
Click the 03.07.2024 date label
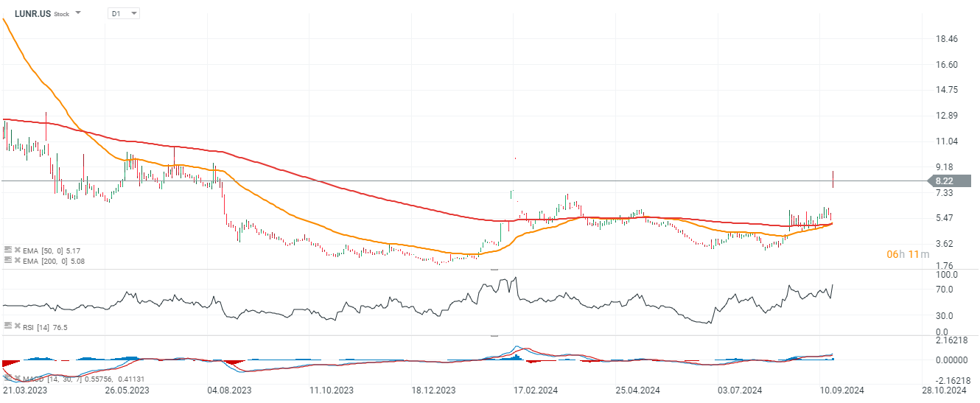[x=741, y=390]
